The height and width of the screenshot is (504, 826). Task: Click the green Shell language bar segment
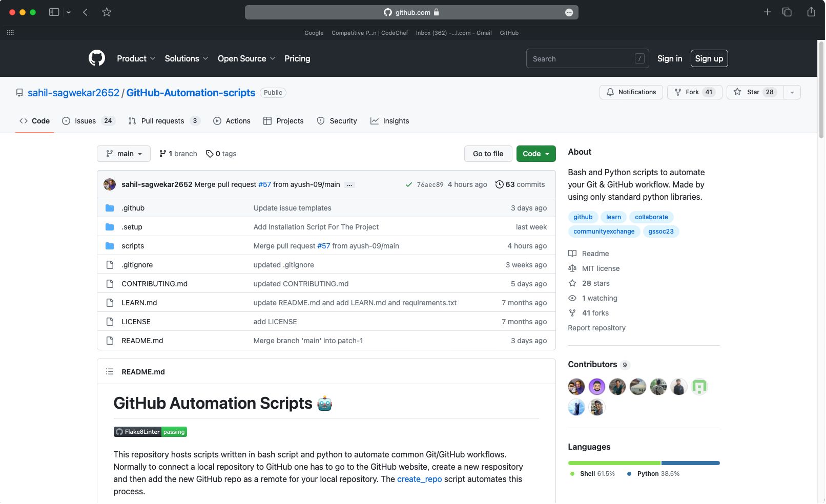click(614, 463)
